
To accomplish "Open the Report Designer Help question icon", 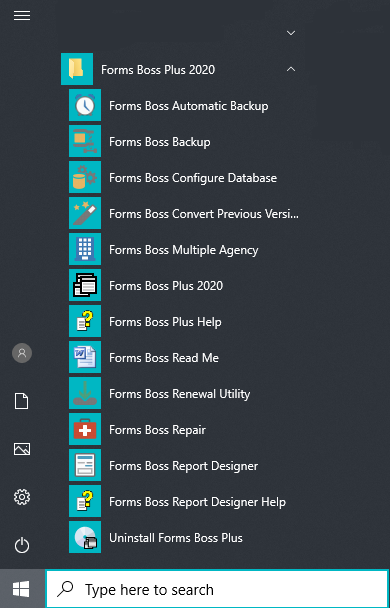I will (85, 501).
